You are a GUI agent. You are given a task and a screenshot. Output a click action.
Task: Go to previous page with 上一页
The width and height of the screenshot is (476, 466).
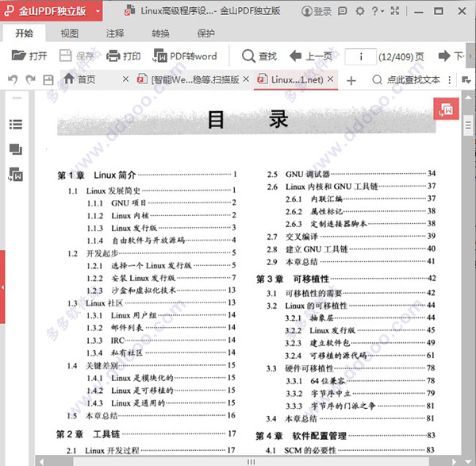coord(310,56)
